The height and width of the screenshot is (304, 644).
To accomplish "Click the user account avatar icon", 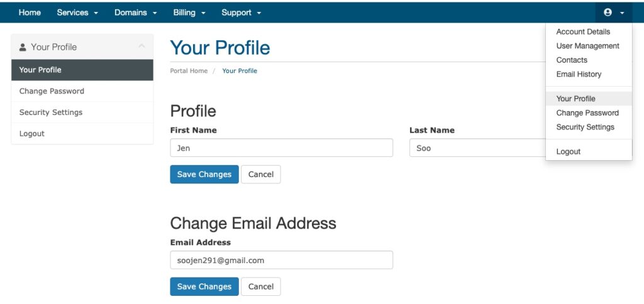I will coord(608,13).
